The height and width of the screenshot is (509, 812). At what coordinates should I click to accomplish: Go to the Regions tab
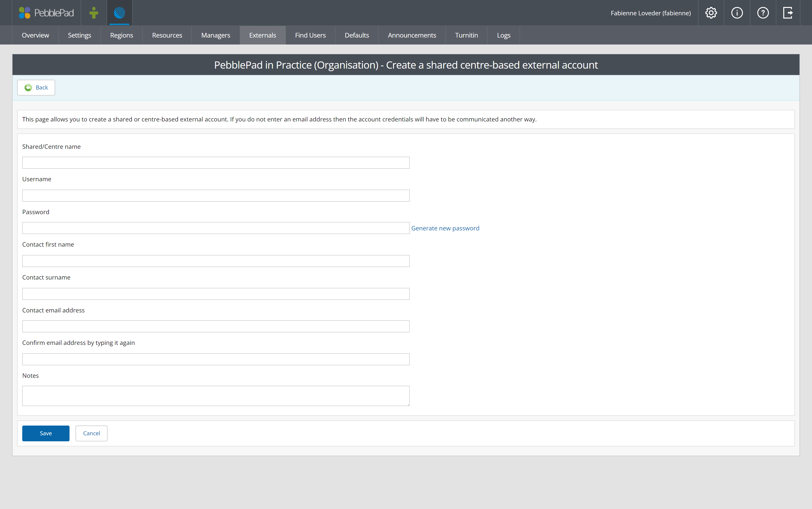[x=121, y=35]
